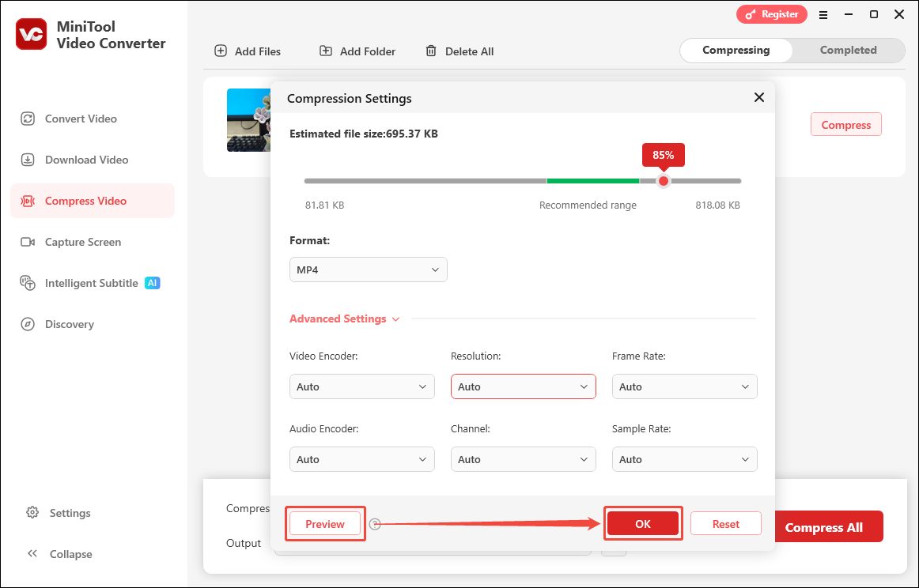Open the Sample Rate dropdown

[684, 459]
